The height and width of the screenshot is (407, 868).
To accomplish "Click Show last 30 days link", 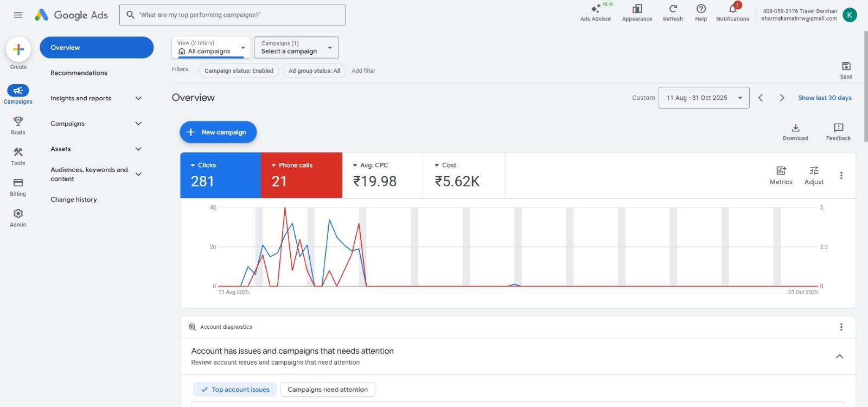I will 824,98.
